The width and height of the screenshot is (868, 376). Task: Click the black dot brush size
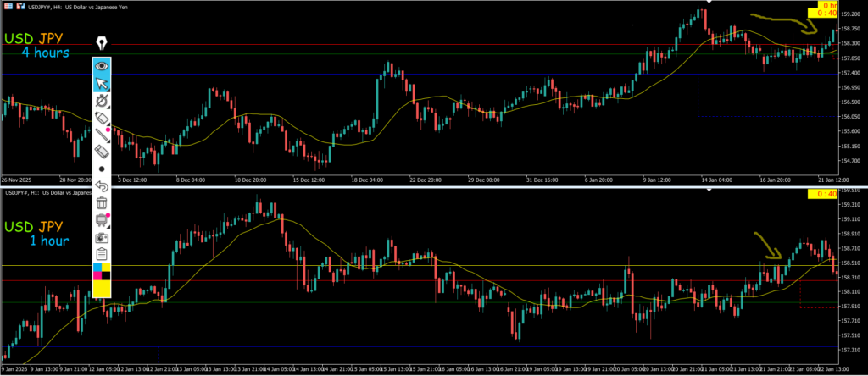coord(102,168)
